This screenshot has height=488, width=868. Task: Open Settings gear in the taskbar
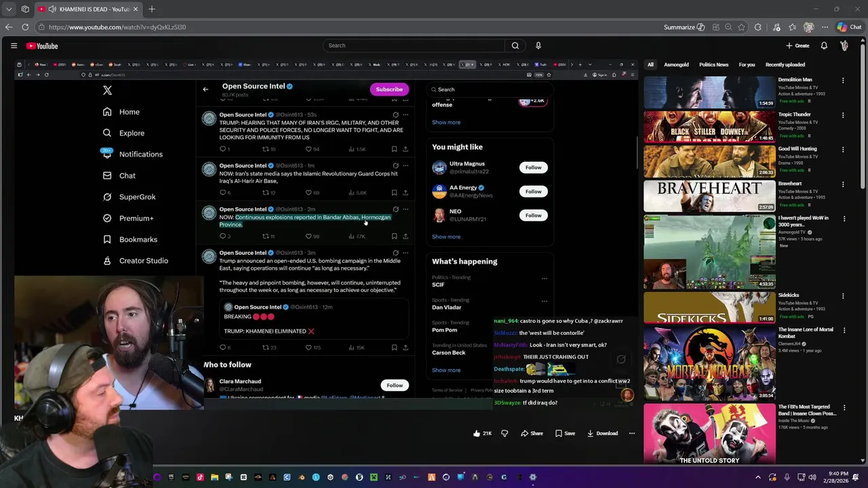[x=532, y=477]
